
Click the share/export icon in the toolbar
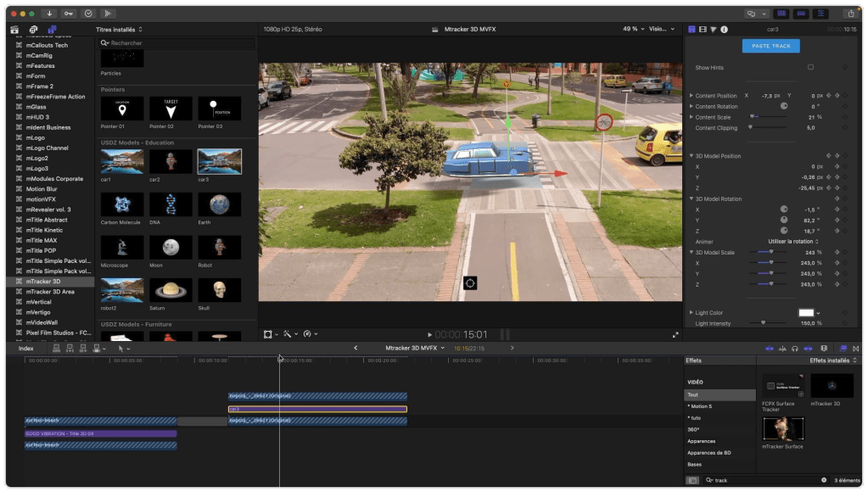pyautogui.click(x=851, y=14)
